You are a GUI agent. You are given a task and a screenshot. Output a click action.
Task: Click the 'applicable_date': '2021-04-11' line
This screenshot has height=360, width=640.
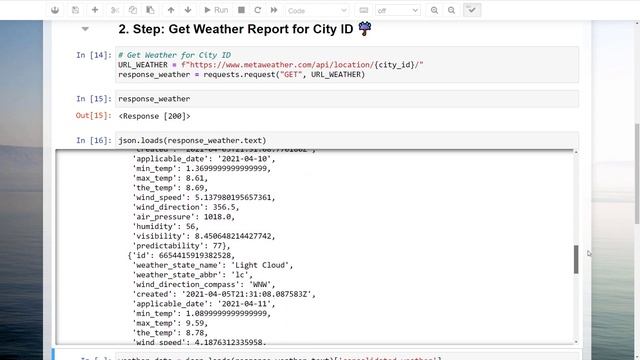click(x=204, y=304)
